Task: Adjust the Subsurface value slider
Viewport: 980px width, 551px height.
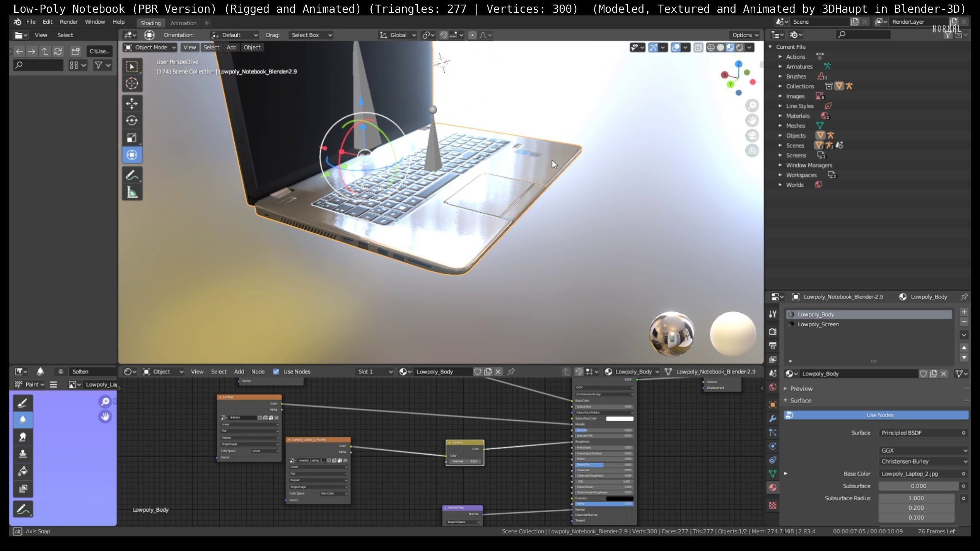Action: (918, 486)
